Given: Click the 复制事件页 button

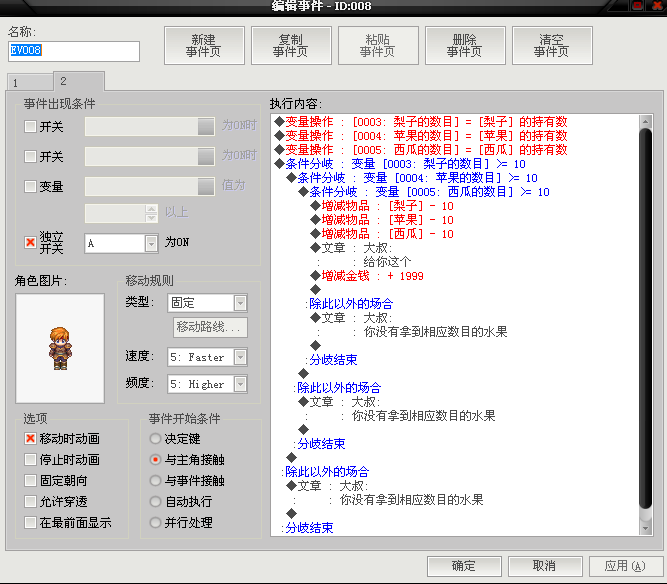Looking at the screenshot, I should point(291,46).
